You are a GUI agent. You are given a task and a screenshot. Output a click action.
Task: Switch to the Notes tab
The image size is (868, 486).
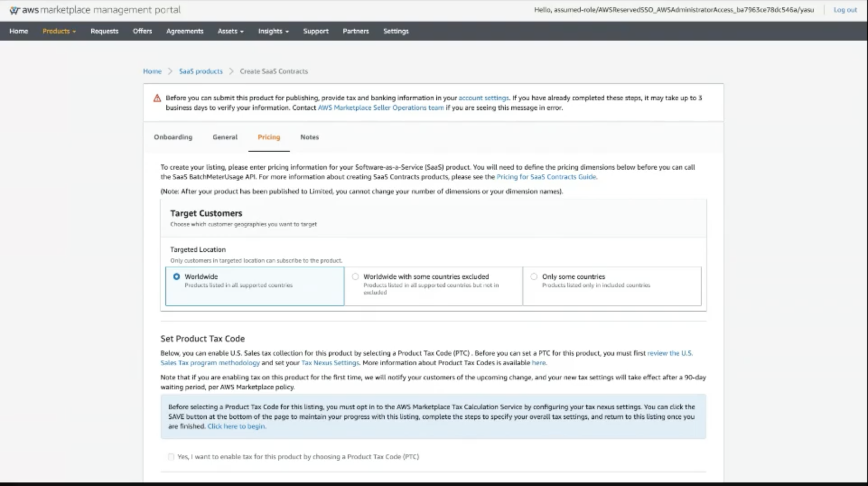pyautogui.click(x=309, y=137)
